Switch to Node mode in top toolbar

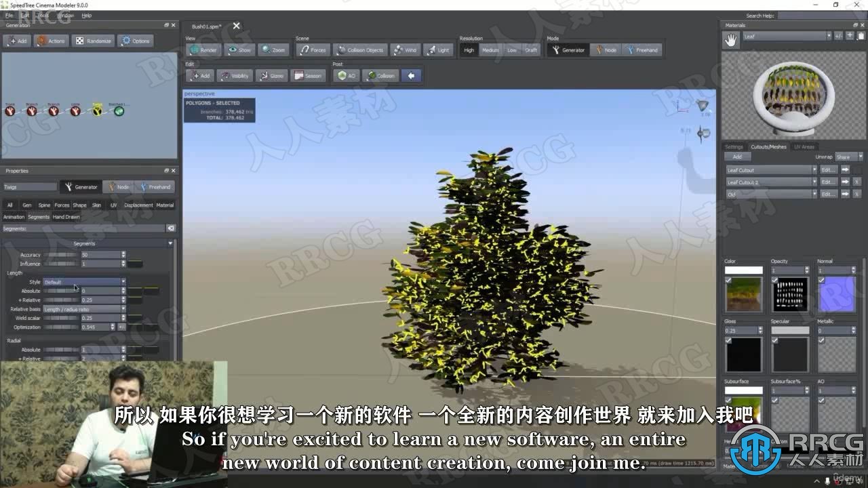click(x=606, y=50)
